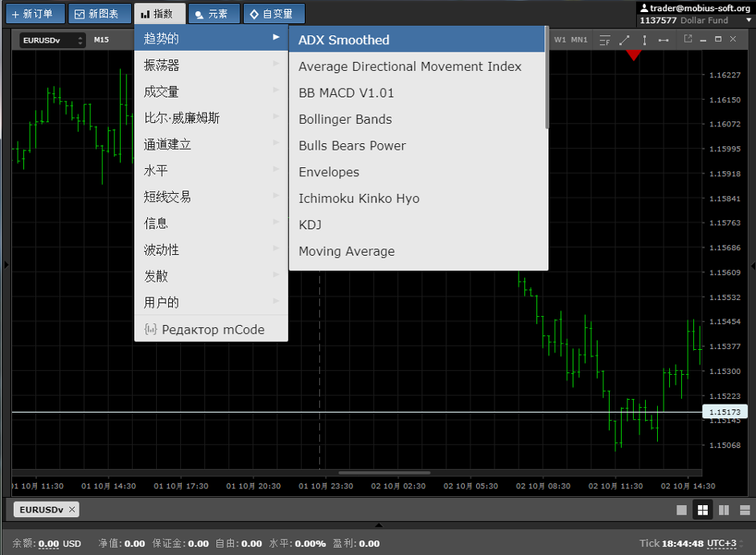
Task: Switch to four-chart grid layout
Action: click(702, 510)
